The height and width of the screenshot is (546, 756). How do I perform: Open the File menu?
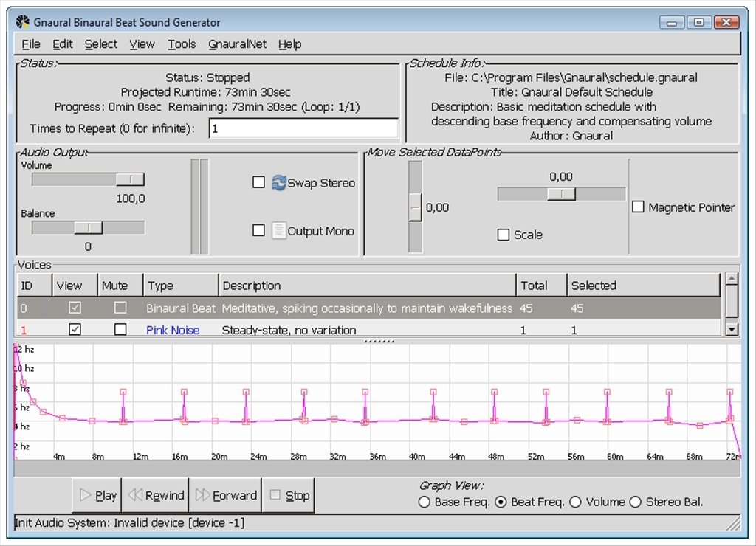click(x=31, y=44)
